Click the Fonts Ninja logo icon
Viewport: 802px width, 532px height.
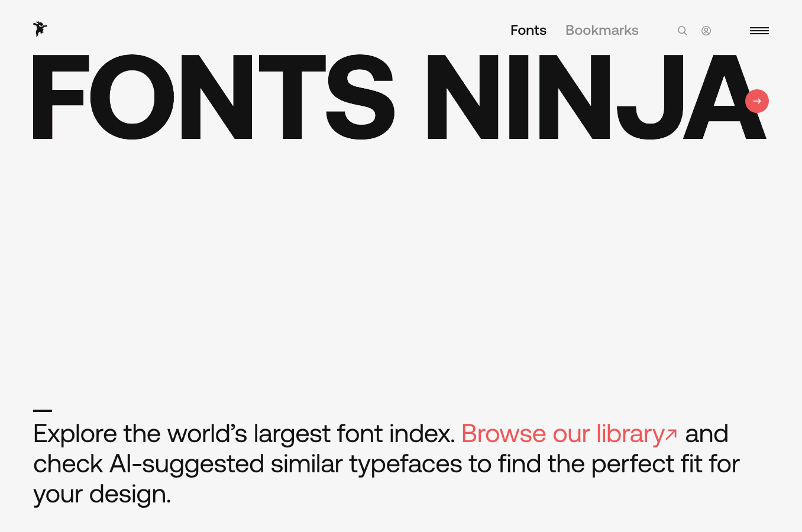(x=40, y=29)
